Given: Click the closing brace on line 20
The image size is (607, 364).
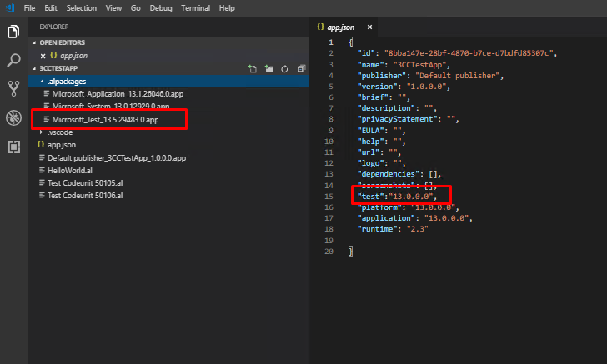Looking at the screenshot, I should click(350, 252).
